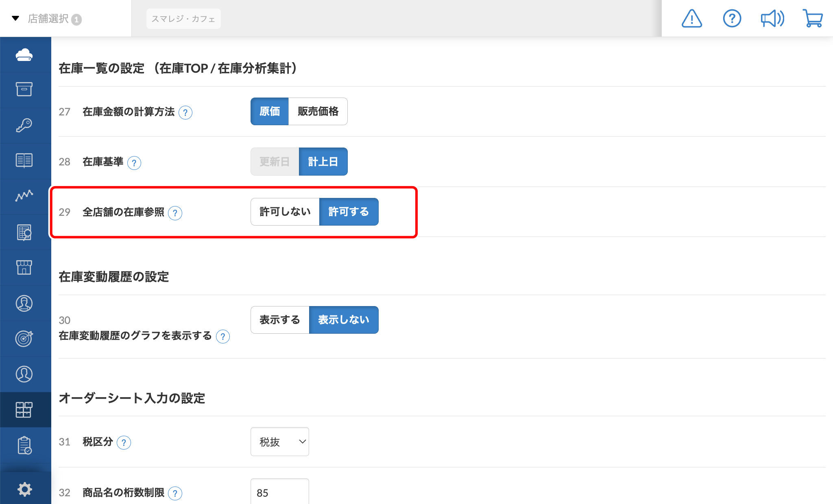Select 表示しない for stock history graph
This screenshot has width=833, height=504.
pyautogui.click(x=344, y=320)
